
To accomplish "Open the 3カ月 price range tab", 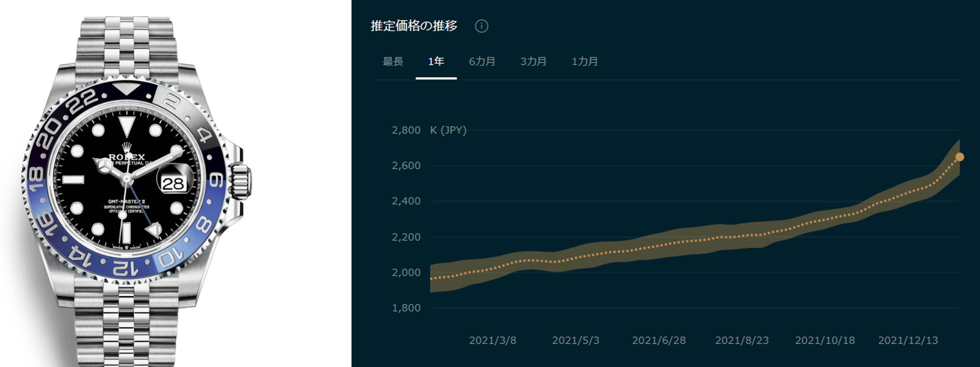I will point(533,62).
